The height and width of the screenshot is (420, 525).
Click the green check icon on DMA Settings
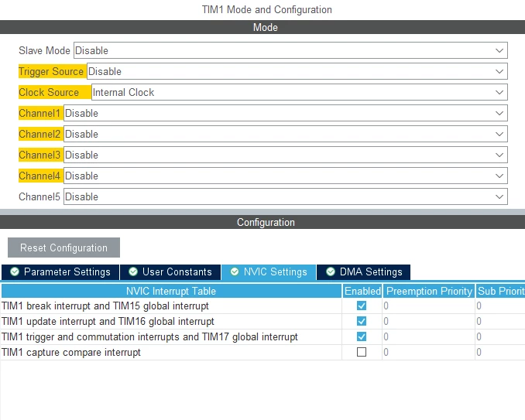(331, 271)
